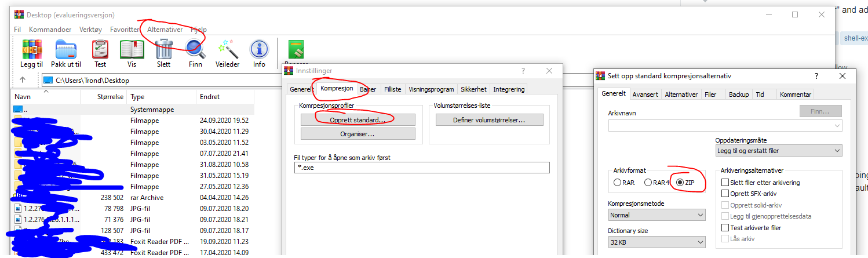The width and height of the screenshot is (868, 258).
Task: Go up one folder level arrow
Action: 23,80
